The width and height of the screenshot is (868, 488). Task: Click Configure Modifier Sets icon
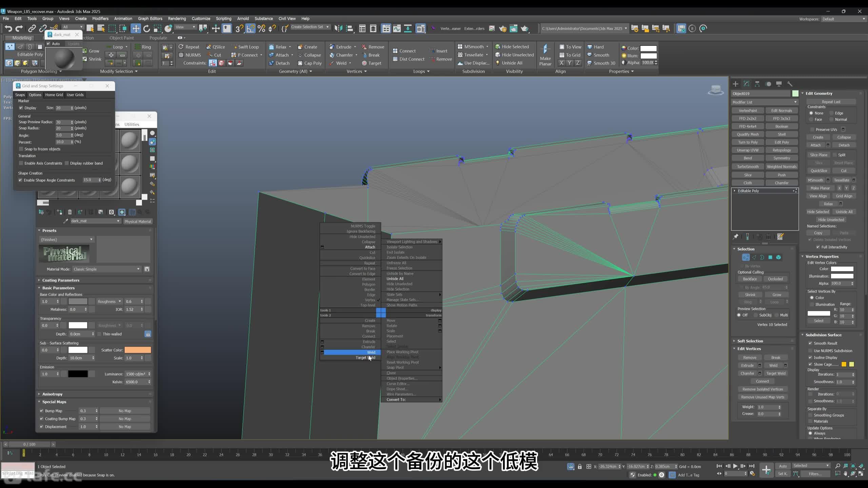[x=780, y=237]
